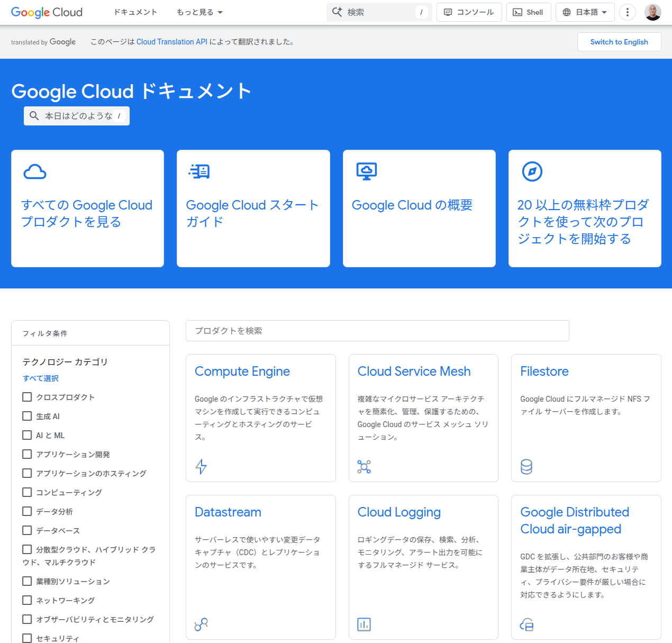Focus the プロダクトを検索 search field
Viewport: 672px width, 643px height.
click(377, 331)
